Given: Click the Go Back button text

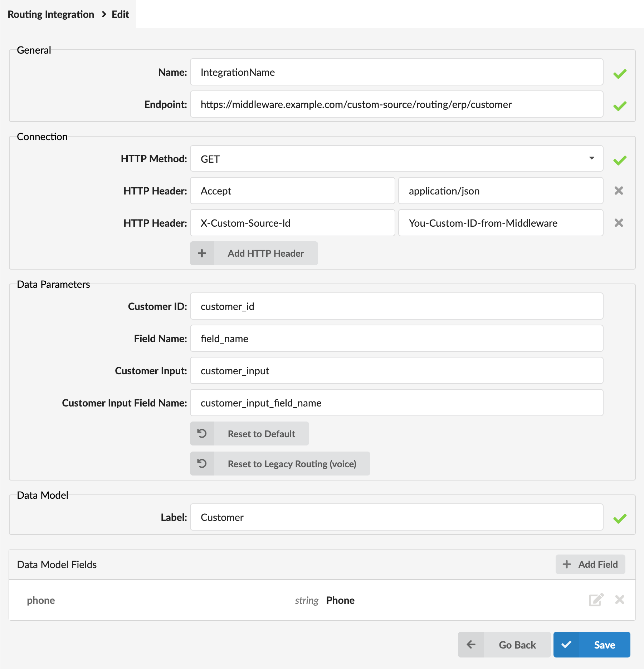Looking at the screenshot, I should coord(517,645).
